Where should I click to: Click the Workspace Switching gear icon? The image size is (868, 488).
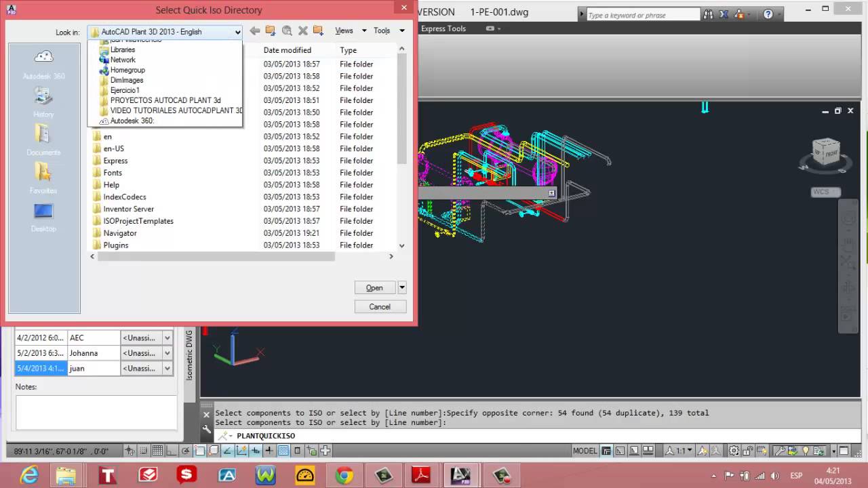click(734, 451)
